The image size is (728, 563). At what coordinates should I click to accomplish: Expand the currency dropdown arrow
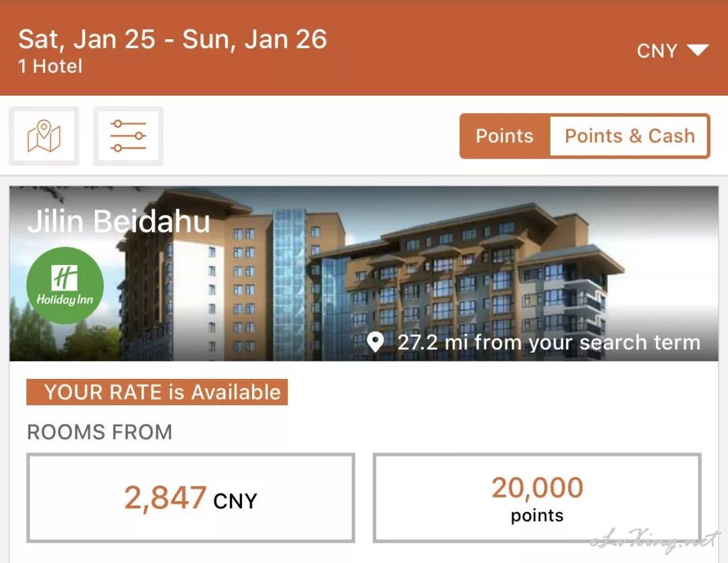pos(698,50)
